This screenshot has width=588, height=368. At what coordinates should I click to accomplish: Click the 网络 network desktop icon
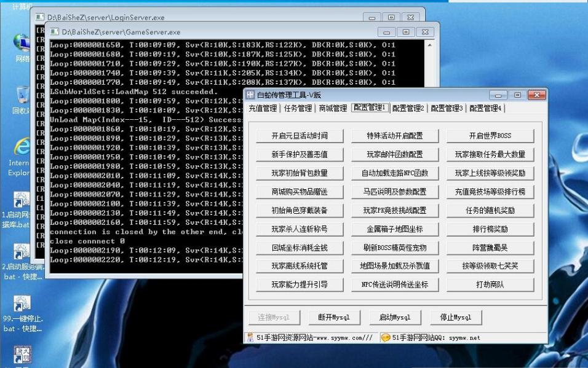pos(22,44)
